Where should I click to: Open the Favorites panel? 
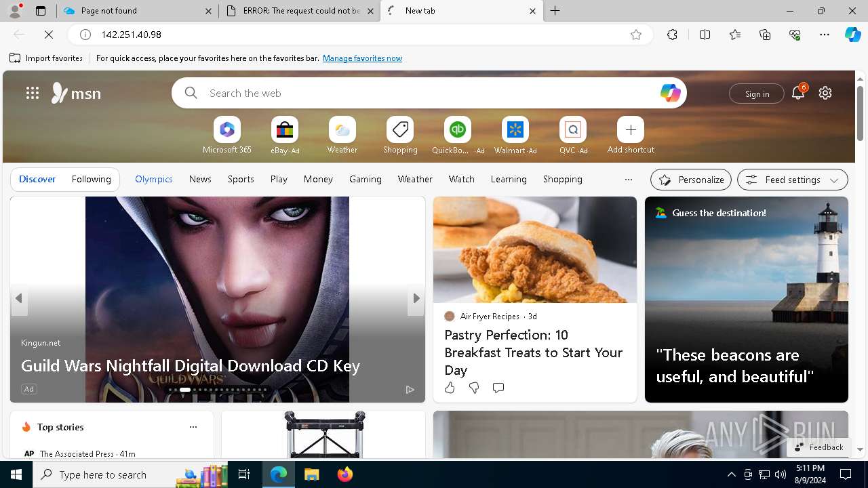pos(735,35)
